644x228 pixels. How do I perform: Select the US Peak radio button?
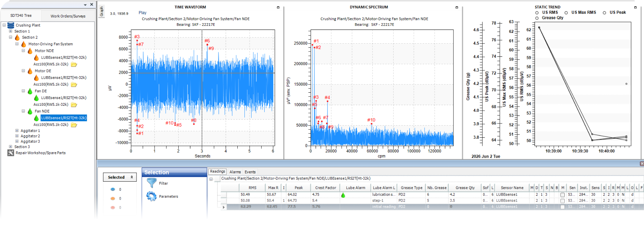point(604,13)
